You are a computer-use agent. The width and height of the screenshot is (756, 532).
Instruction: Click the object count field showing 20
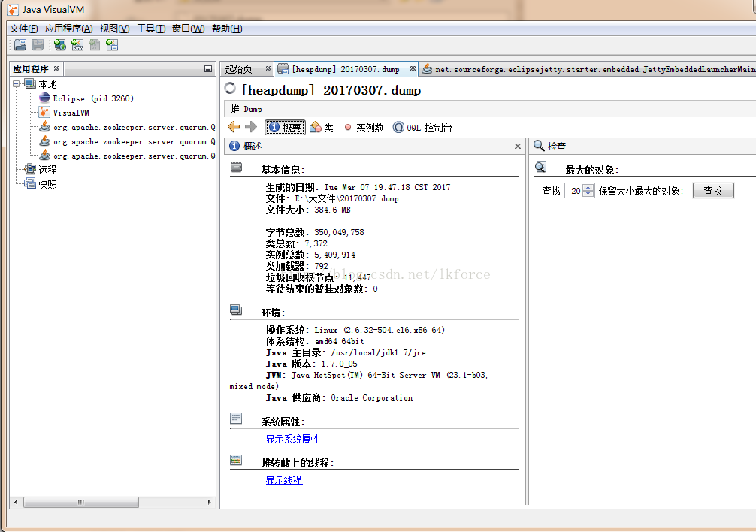[x=573, y=191]
